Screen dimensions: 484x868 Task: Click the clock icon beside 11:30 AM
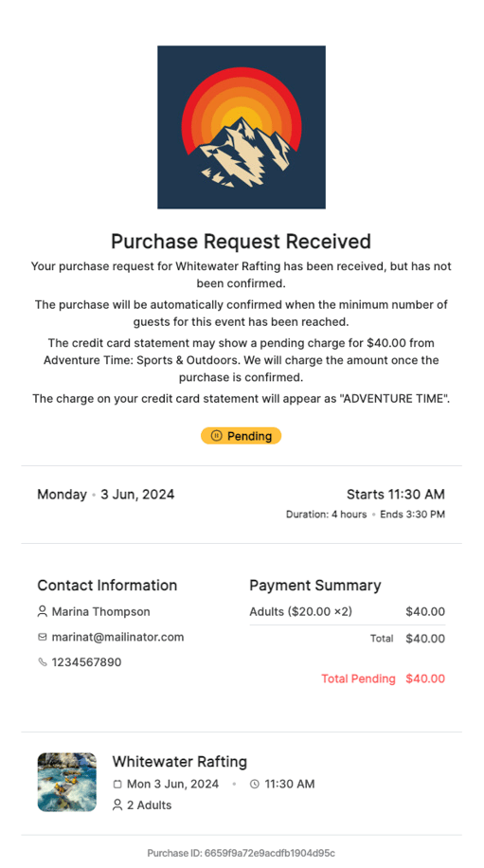click(x=255, y=784)
